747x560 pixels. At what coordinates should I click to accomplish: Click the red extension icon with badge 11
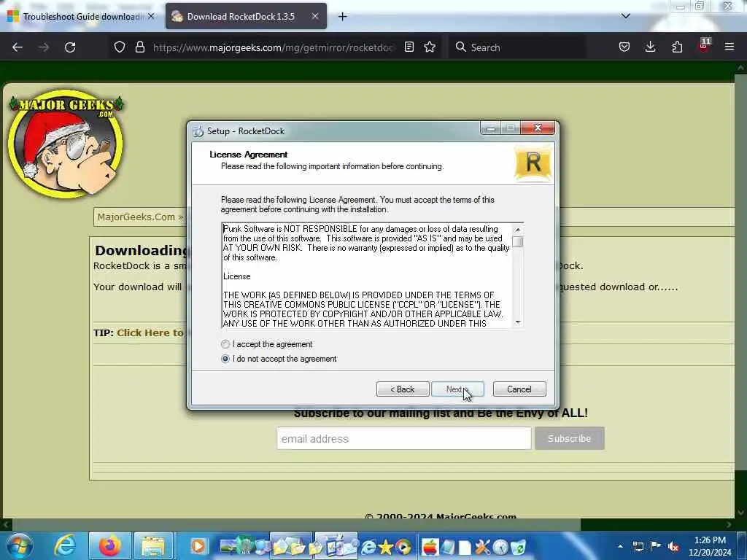[704, 46]
